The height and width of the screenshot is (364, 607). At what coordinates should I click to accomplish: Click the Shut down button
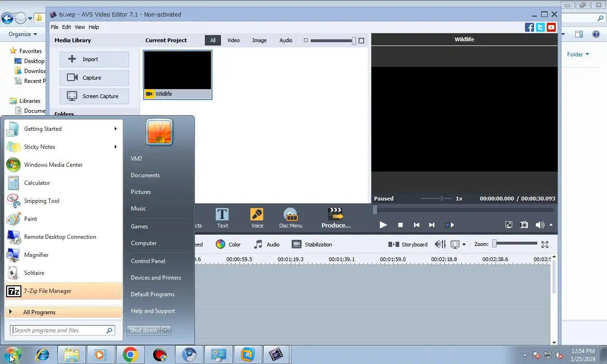[144, 330]
